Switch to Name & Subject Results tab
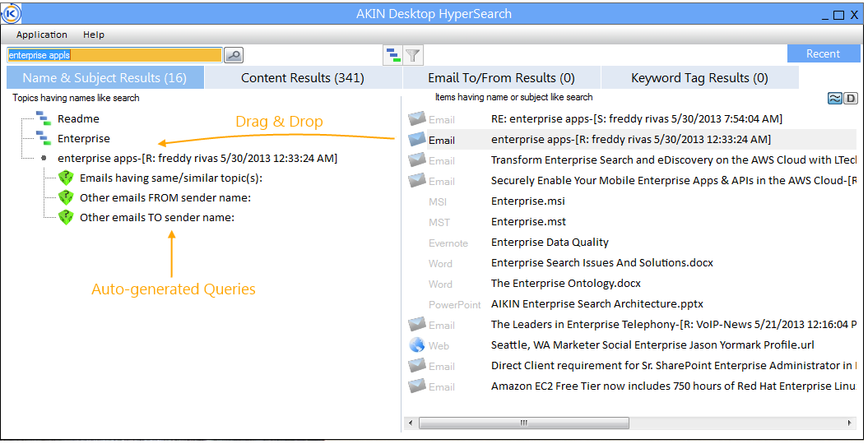 point(105,78)
